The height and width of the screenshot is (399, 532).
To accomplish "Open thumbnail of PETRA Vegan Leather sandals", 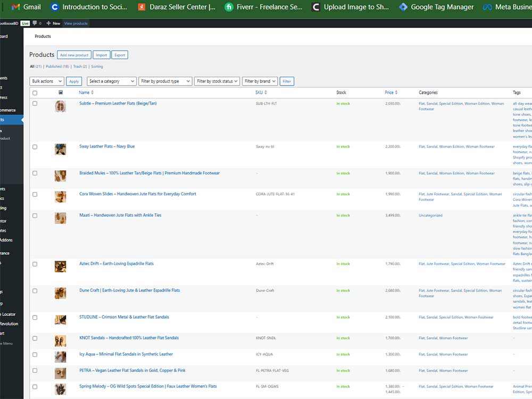I will pos(61,373).
